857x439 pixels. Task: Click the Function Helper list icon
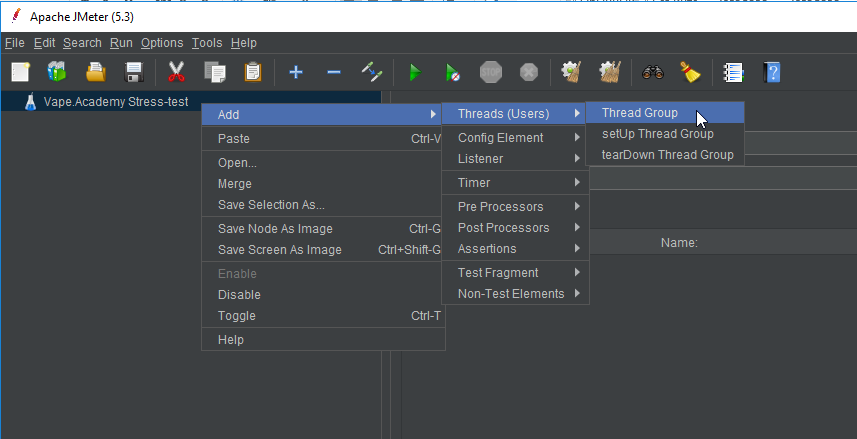733,72
